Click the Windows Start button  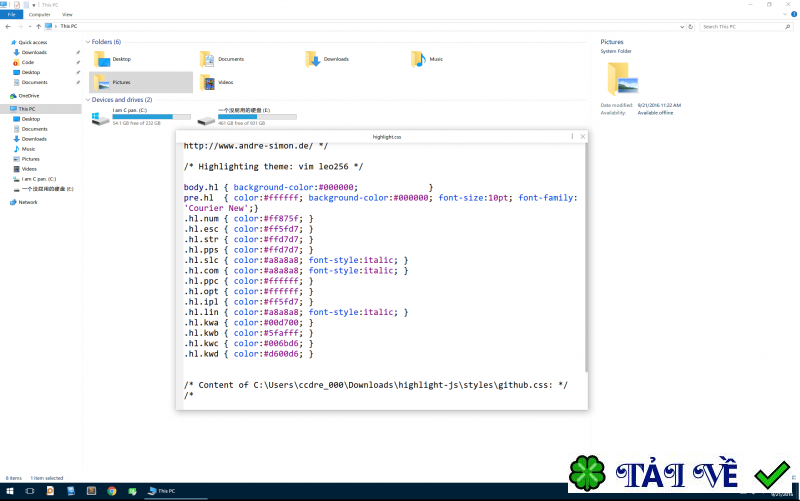(8, 491)
